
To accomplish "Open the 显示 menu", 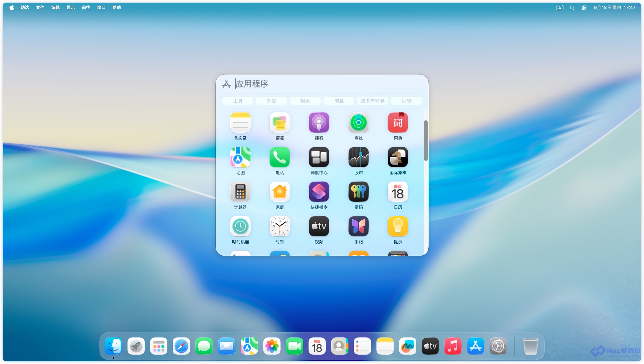I will click(x=71, y=7).
